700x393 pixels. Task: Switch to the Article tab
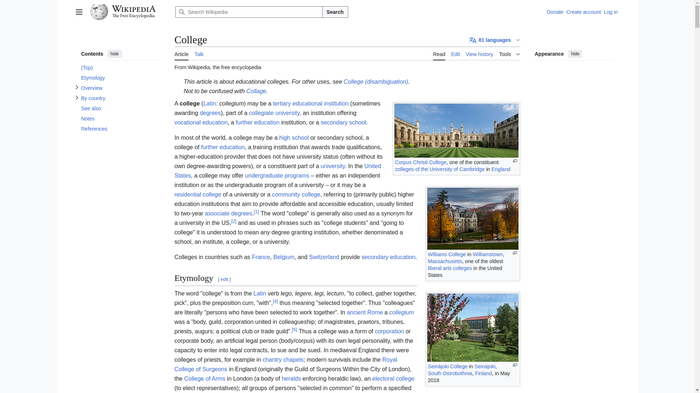[x=181, y=54]
